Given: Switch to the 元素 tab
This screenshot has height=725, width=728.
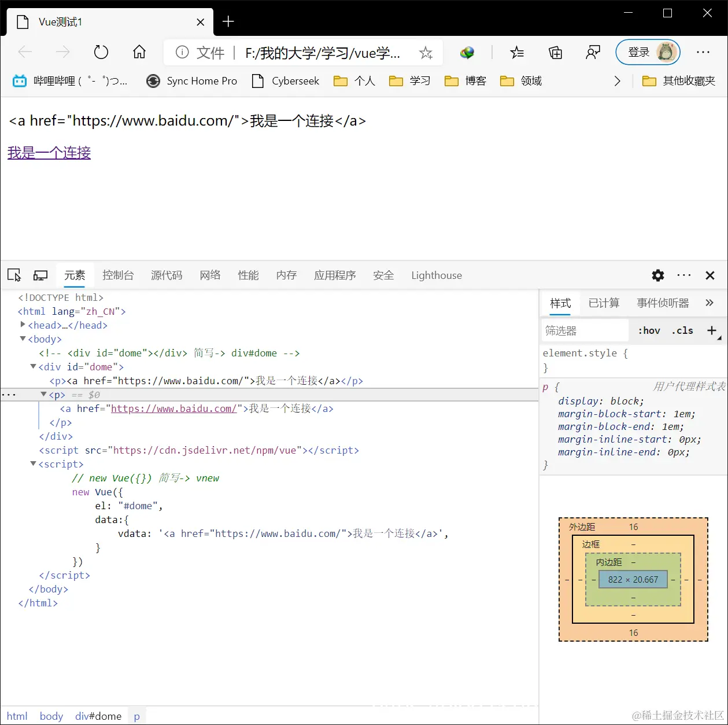Looking at the screenshot, I should point(75,275).
